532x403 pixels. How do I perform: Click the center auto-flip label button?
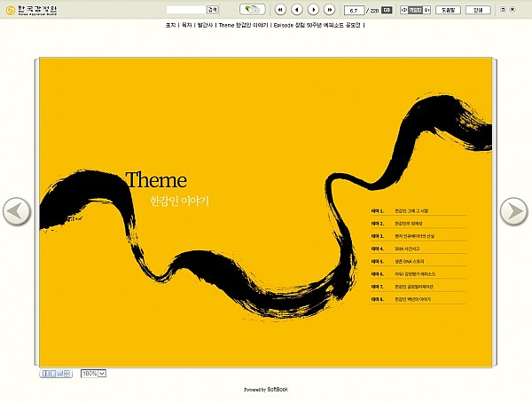coord(415,10)
